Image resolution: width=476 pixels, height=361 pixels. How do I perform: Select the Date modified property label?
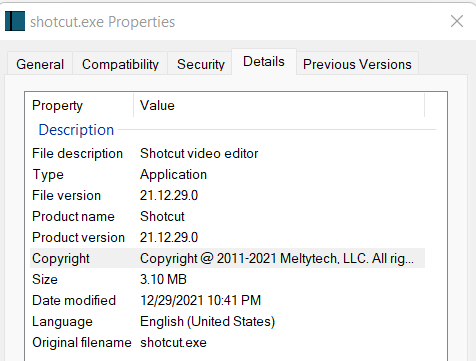click(x=74, y=301)
